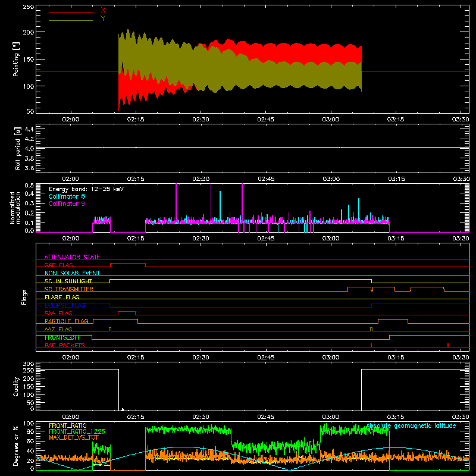Image resolution: width=476 pixels, height=476 pixels.
Task: Click the red X legend line
Action: coord(71,12)
